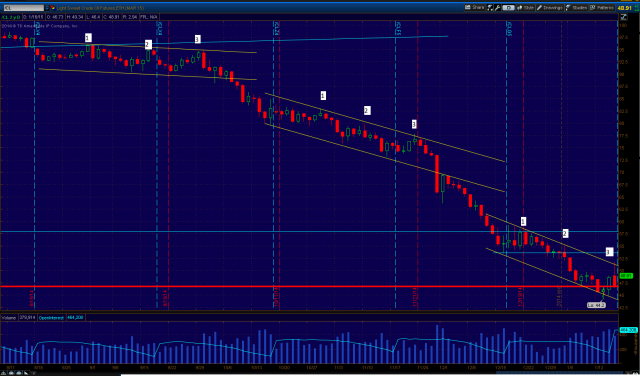640x376 pixels.
Task: Click the first bottom-left chart tool icon
Action: point(4,373)
